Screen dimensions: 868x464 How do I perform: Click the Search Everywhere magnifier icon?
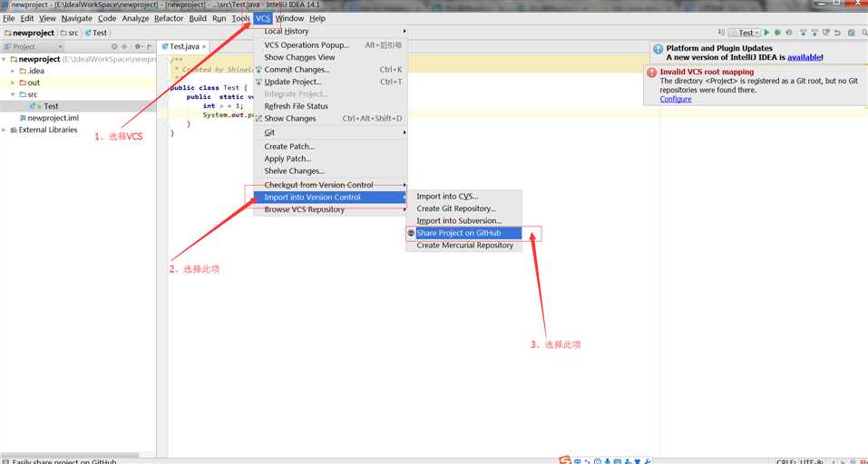click(864, 33)
